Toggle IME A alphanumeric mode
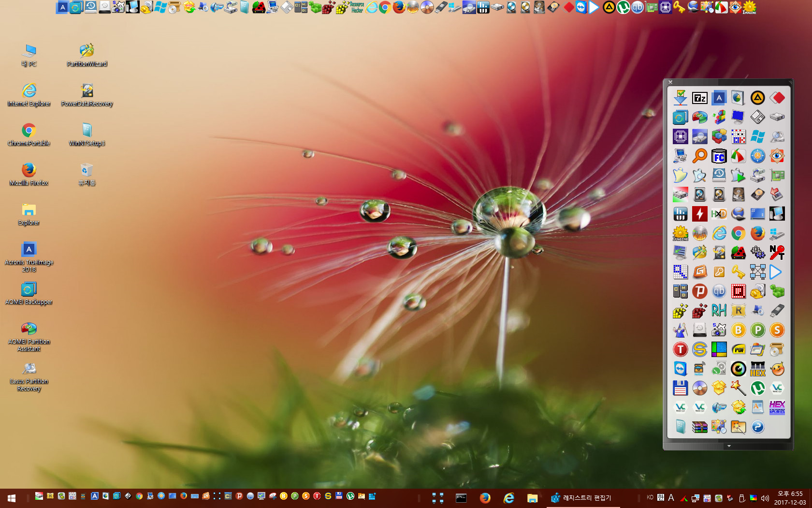This screenshot has width=812, height=508. (x=671, y=497)
